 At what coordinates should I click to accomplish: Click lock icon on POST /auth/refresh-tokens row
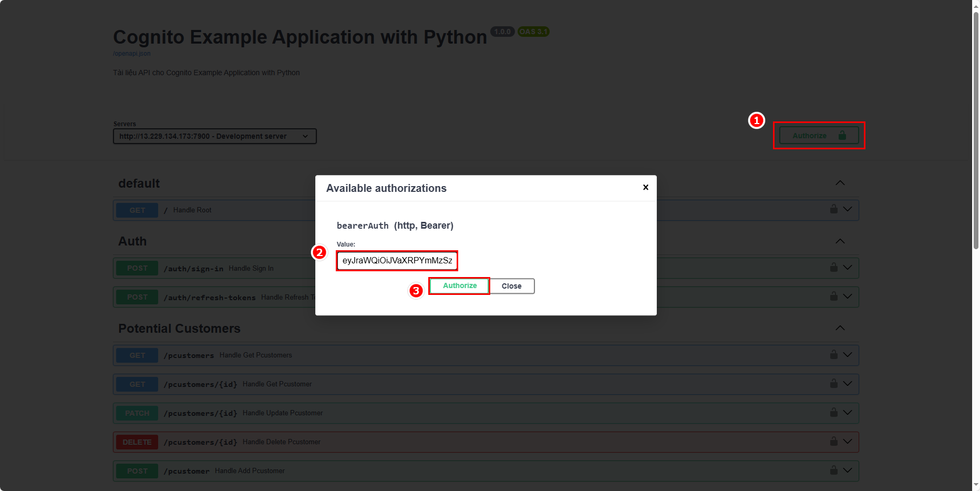click(x=833, y=296)
